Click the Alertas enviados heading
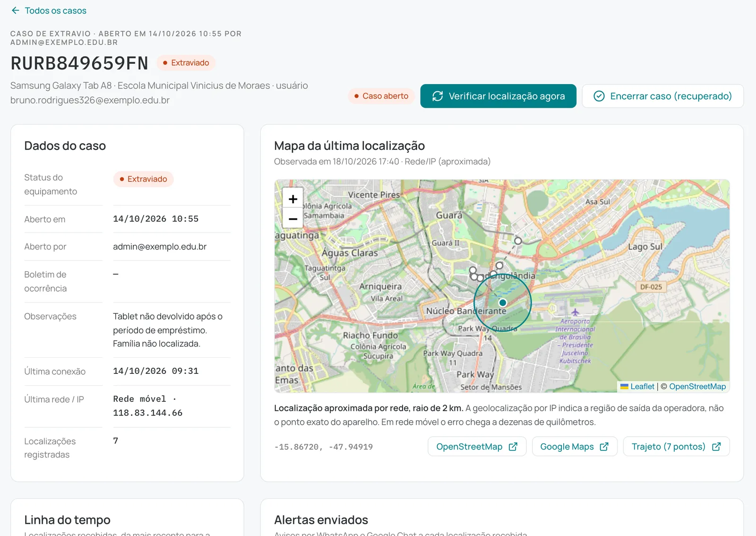The width and height of the screenshot is (756, 536). click(321, 520)
